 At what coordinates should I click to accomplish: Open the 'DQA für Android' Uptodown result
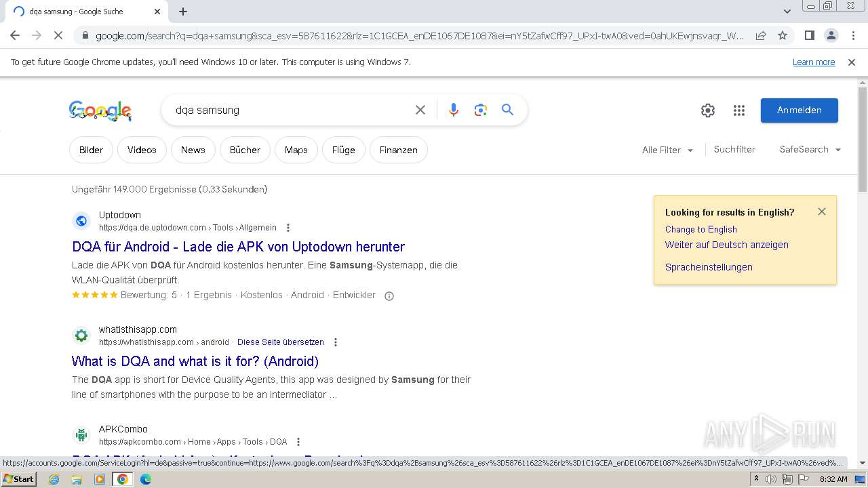click(238, 247)
